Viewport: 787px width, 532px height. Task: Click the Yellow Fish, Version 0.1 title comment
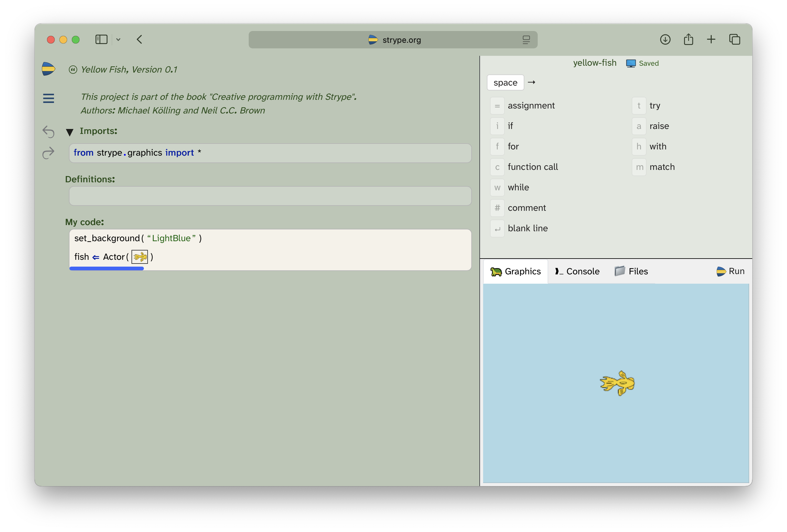click(129, 69)
